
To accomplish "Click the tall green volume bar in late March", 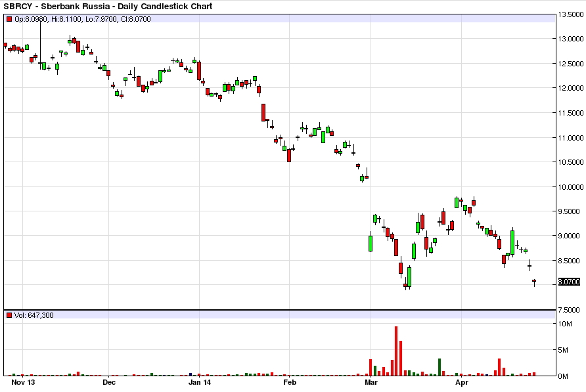I will pos(439,367).
